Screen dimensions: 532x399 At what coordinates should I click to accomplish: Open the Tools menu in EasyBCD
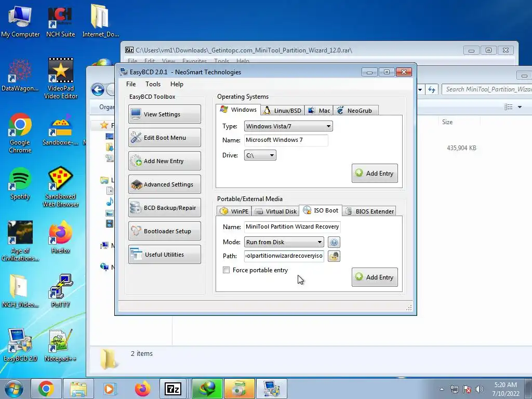pyautogui.click(x=153, y=84)
